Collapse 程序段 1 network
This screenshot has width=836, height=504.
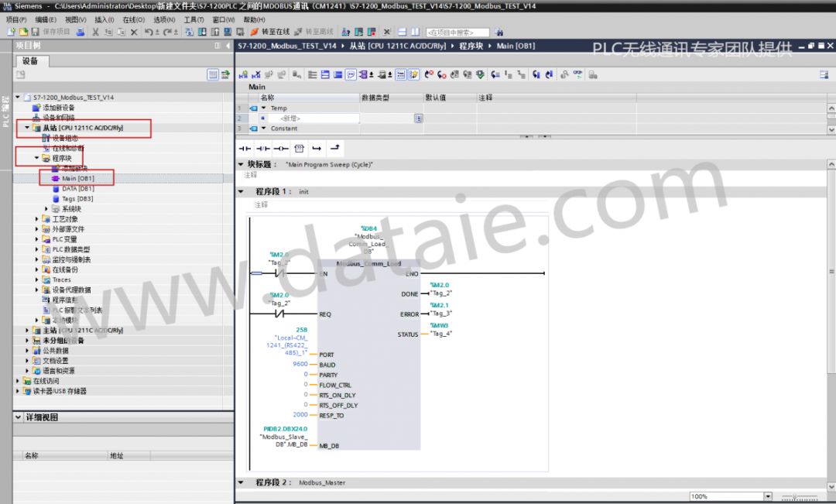[x=241, y=191]
